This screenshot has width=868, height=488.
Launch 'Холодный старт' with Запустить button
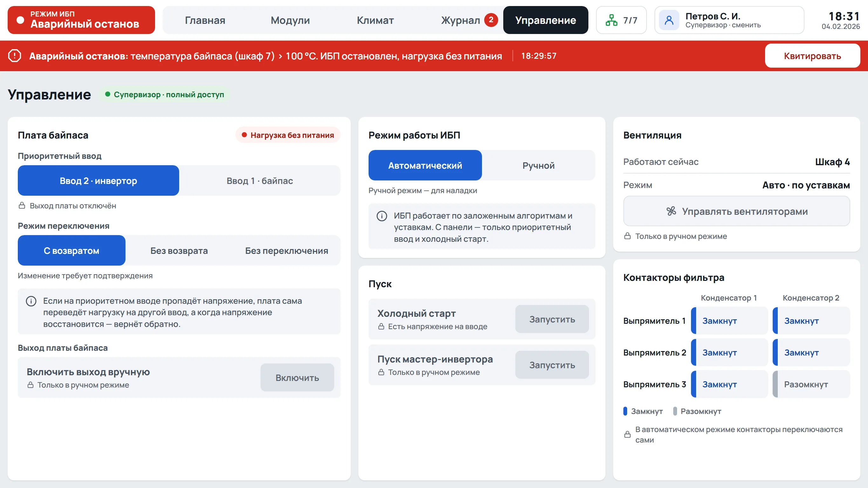(x=552, y=319)
